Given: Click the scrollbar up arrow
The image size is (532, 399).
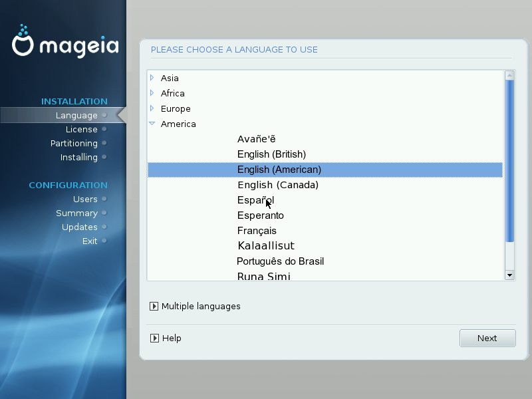Looking at the screenshot, I should 509,76.
